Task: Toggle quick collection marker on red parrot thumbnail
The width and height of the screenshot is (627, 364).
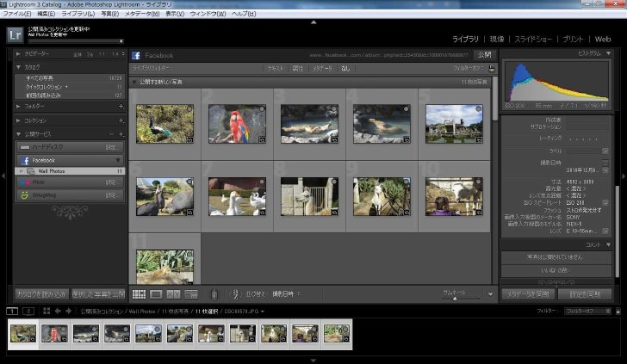Action: (262, 108)
